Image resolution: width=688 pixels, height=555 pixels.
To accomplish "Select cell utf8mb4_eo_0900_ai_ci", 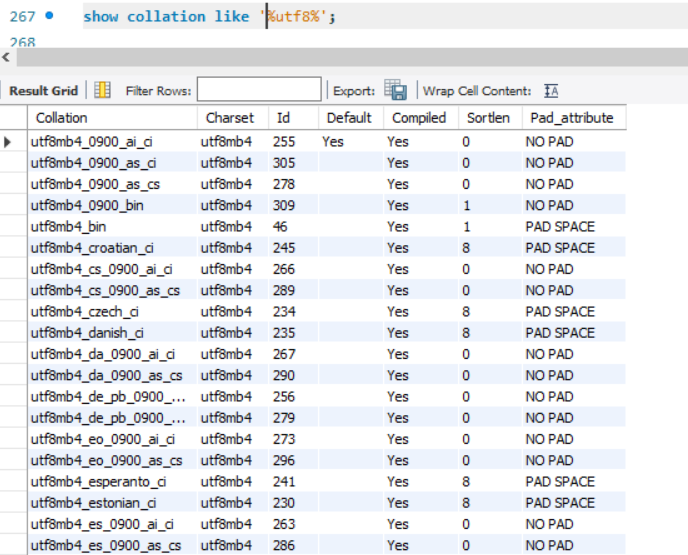I will tap(112, 439).
